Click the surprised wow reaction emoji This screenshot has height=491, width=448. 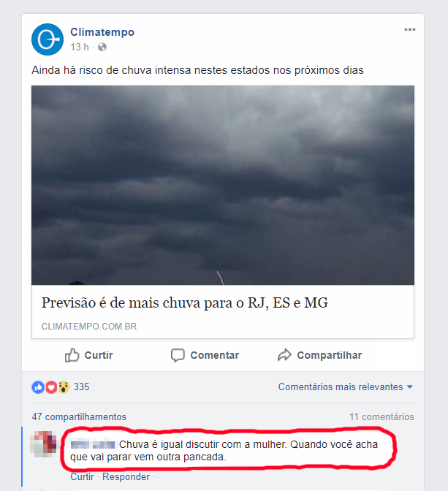(x=64, y=387)
